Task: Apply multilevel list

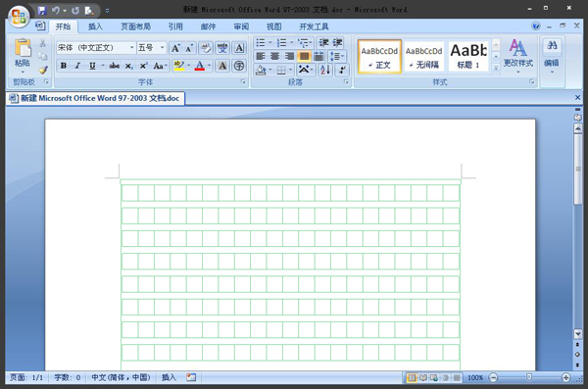Action: 305,42
